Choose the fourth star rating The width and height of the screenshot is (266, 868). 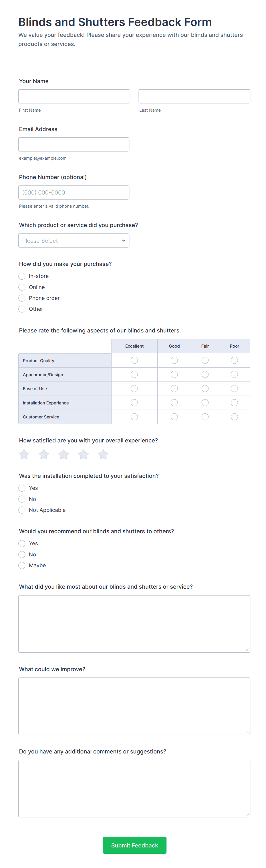point(84,454)
